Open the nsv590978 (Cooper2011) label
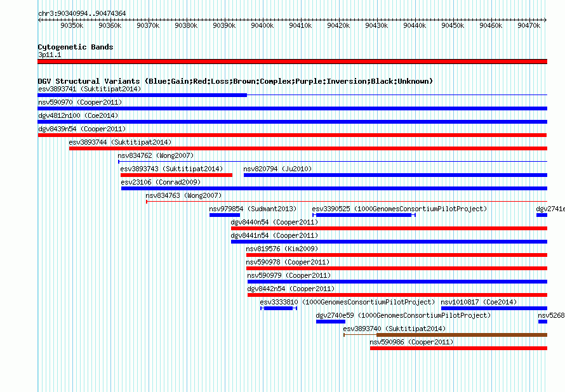The height and width of the screenshot is (392, 565). [288, 262]
